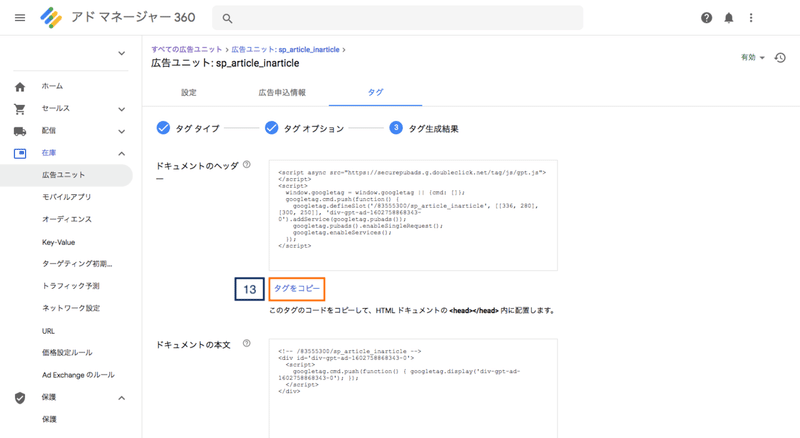
Task: Click the セールス label in sidebar
Action: 56,108
